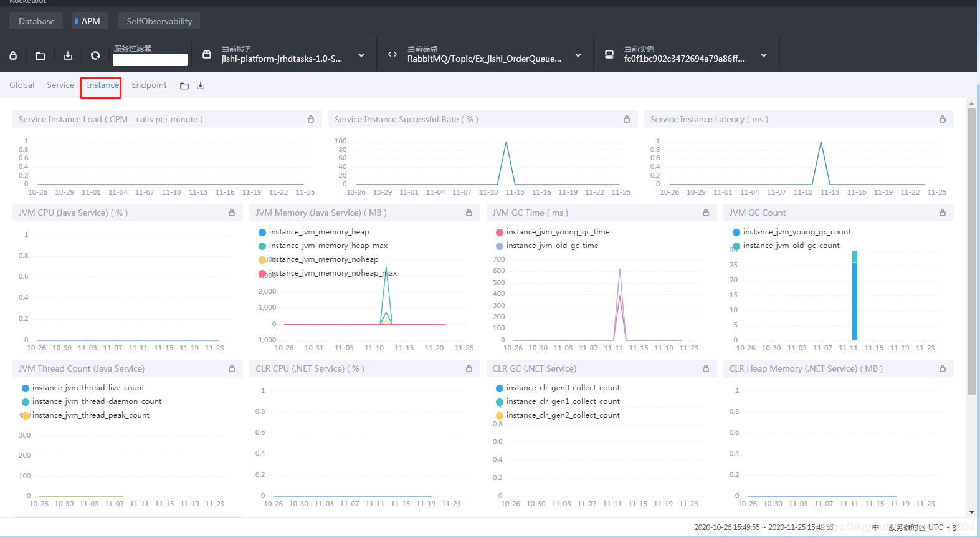
Task: Click lock icon on CLR GC panel
Action: pyautogui.click(x=706, y=368)
